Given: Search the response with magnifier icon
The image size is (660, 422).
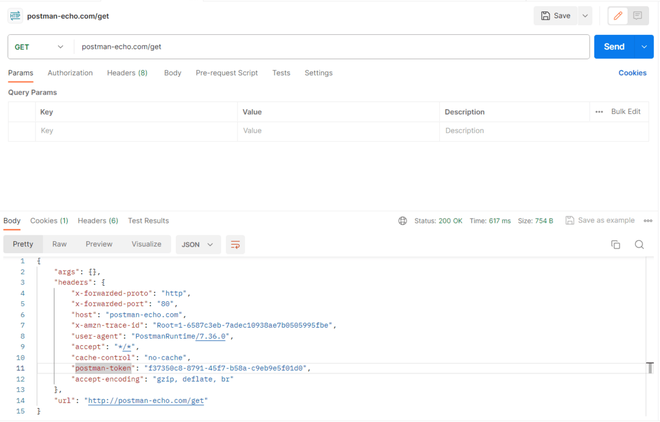Looking at the screenshot, I should (639, 244).
